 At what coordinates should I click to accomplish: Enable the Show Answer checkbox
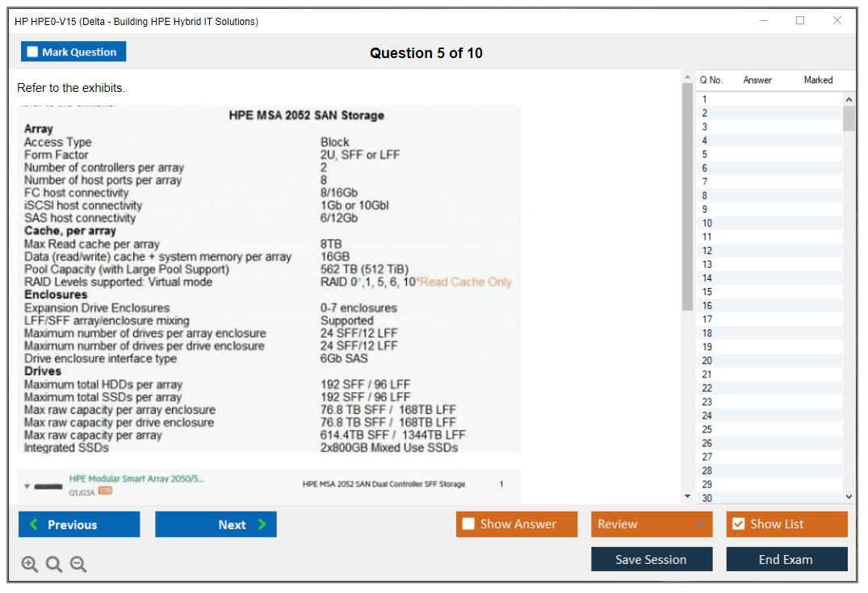pyautogui.click(x=468, y=524)
